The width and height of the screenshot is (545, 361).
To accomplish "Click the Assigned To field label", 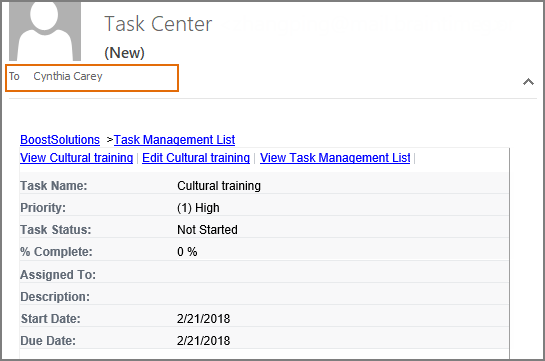I will click(x=58, y=275).
